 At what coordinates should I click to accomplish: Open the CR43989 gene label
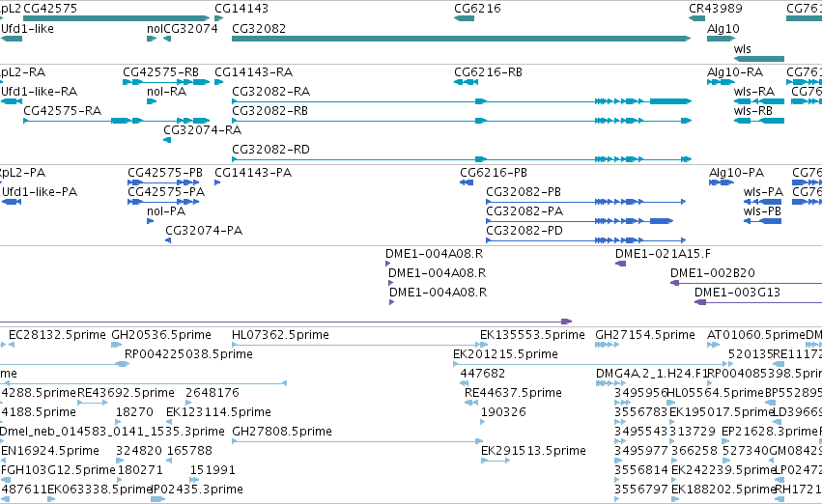716,9
